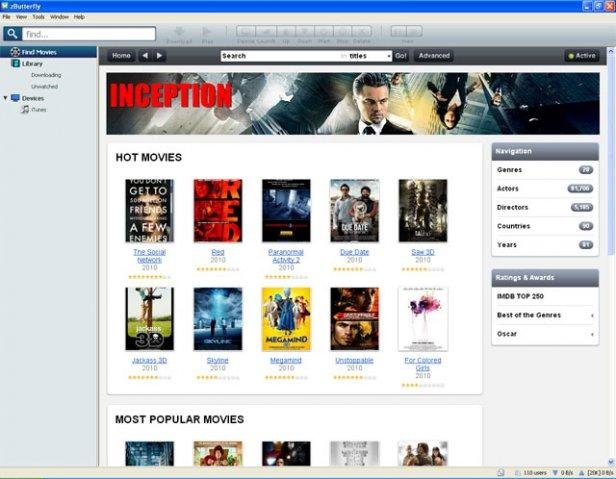Screen dimensions: 616x479
Task: Open the Tools menu
Action: point(38,17)
